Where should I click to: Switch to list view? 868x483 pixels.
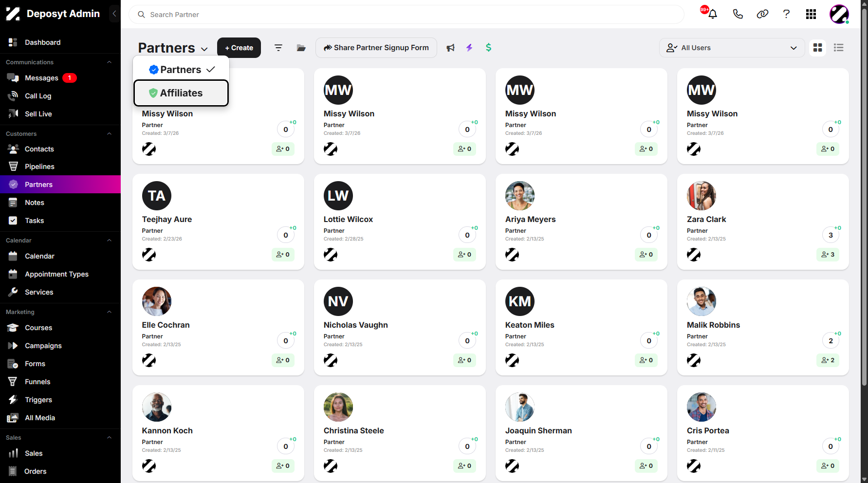(838, 48)
